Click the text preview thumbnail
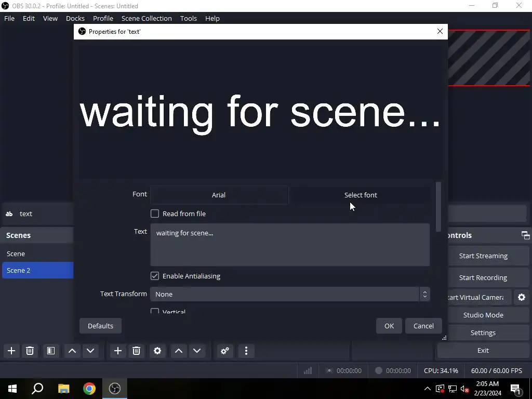532x399 pixels. [x=261, y=112]
